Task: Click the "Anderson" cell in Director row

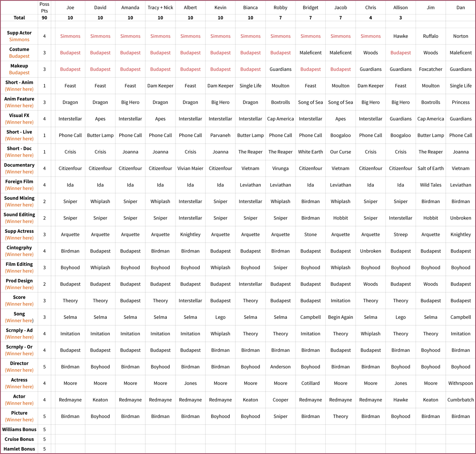Action: [280, 367]
